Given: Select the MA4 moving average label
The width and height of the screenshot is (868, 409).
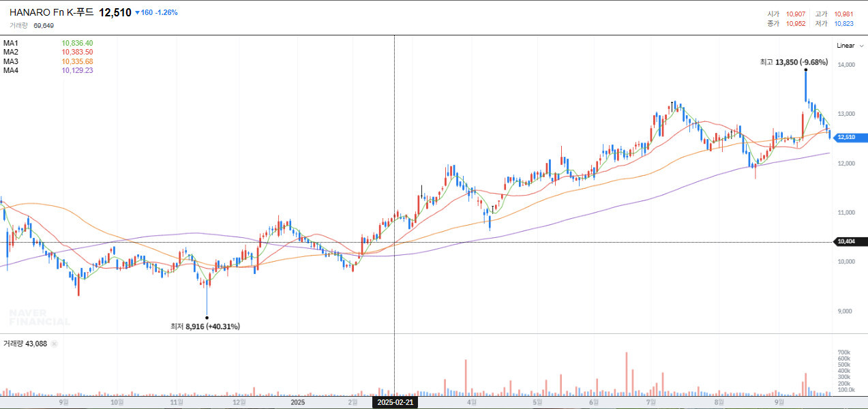Looking at the screenshot, I should click(11, 70).
